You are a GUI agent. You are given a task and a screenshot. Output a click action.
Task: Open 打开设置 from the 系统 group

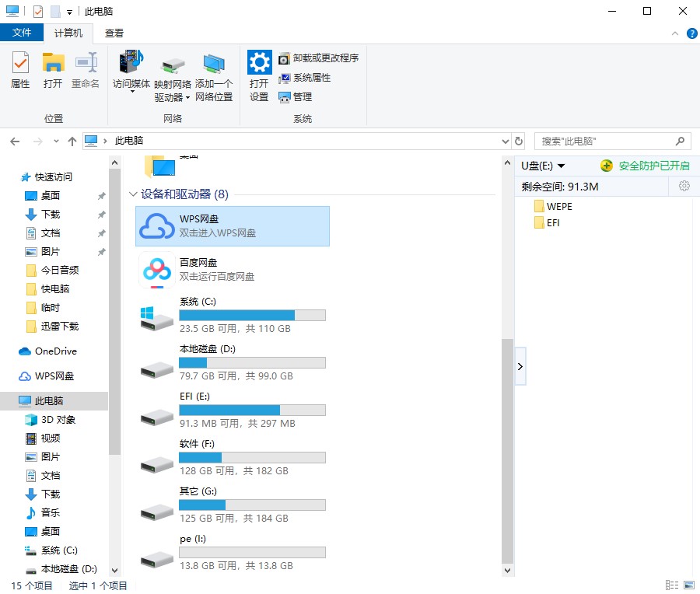[x=259, y=75]
